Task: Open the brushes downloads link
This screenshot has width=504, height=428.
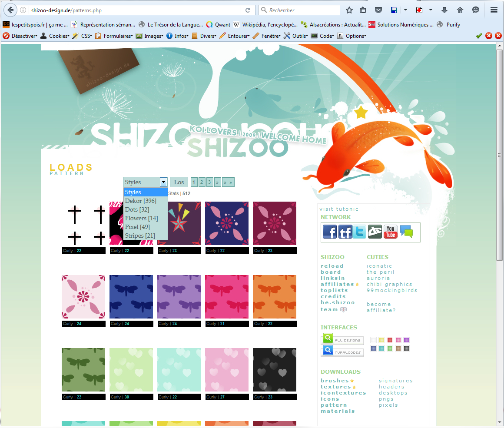Action: (335, 381)
